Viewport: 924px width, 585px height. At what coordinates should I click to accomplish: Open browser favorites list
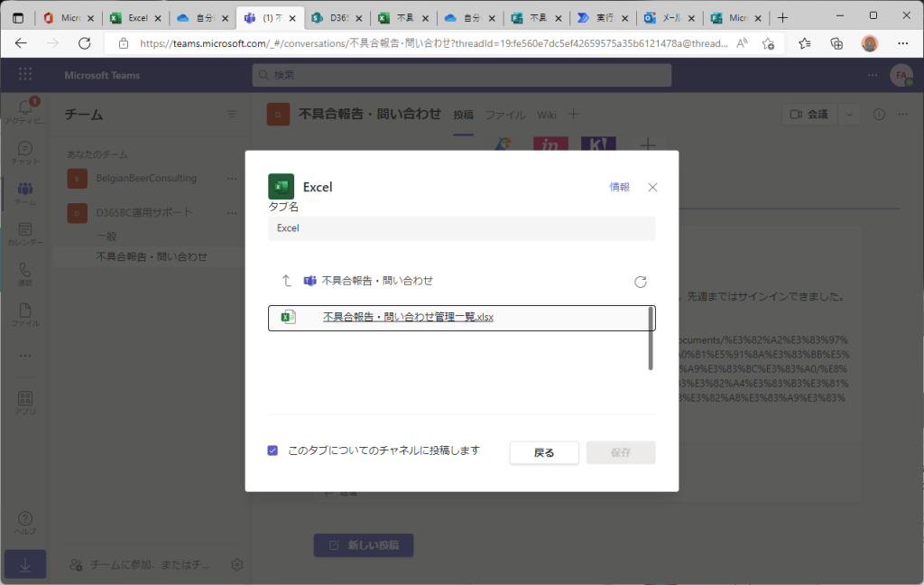point(804,43)
